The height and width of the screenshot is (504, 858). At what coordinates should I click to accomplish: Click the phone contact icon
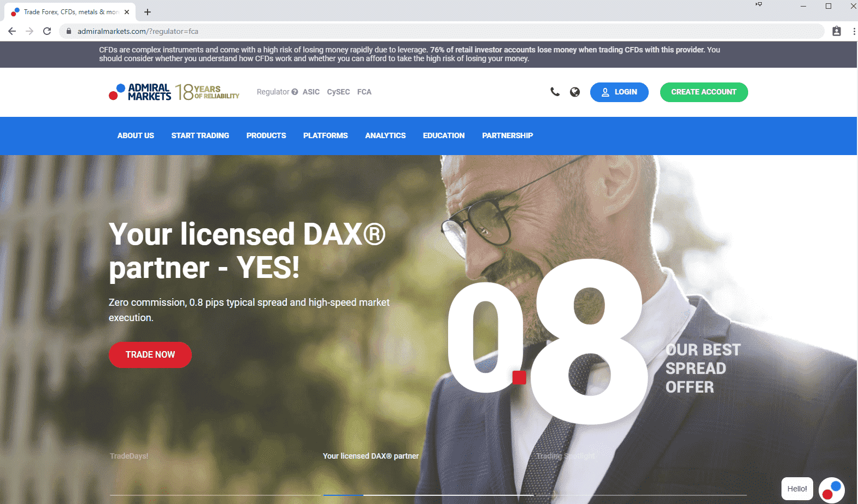[x=555, y=92]
